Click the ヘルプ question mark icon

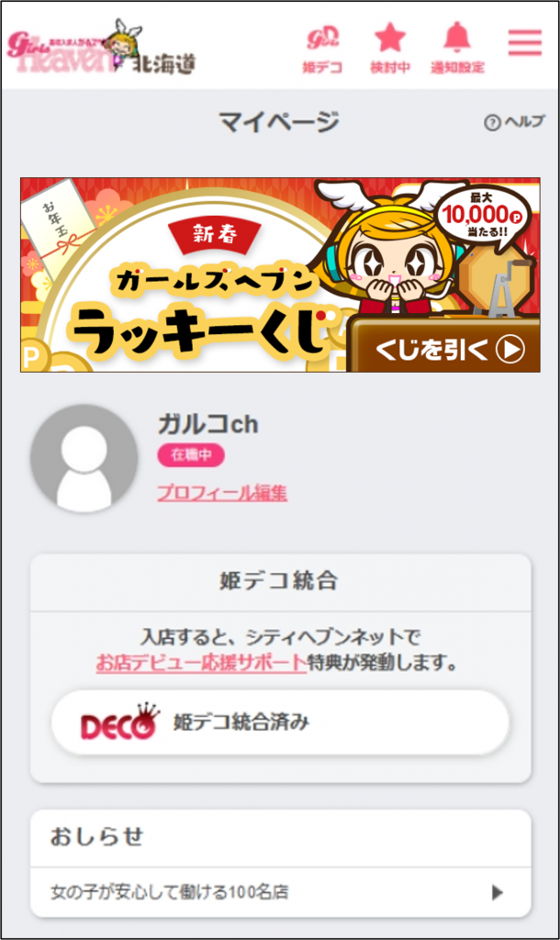492,123
